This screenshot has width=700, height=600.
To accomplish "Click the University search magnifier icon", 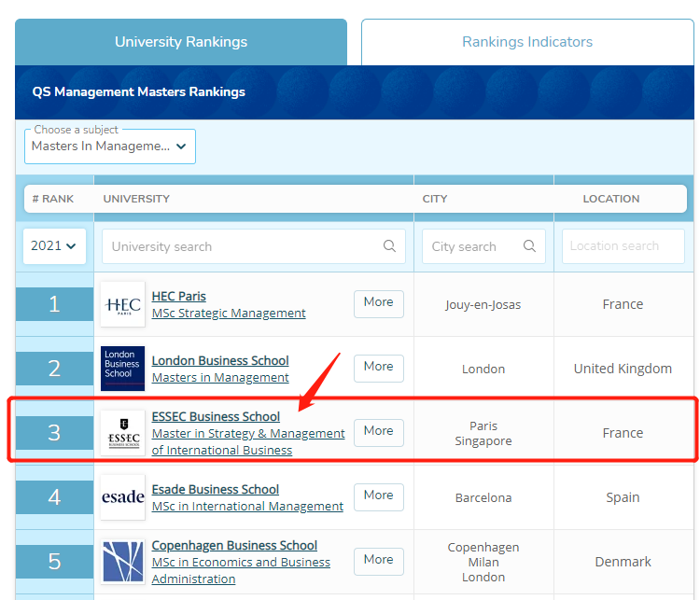I will (389, 246).
